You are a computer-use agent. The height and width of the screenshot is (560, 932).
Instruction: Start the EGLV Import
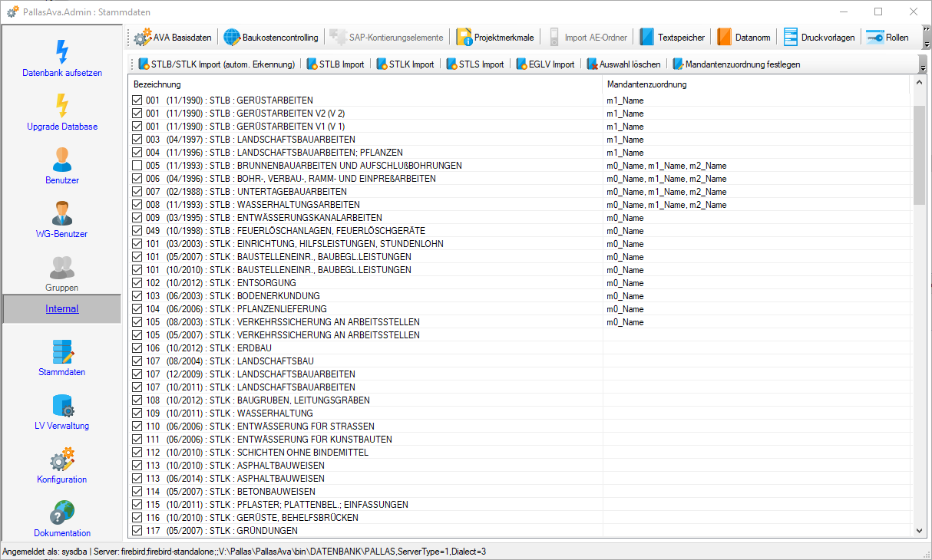coord(545,64)
